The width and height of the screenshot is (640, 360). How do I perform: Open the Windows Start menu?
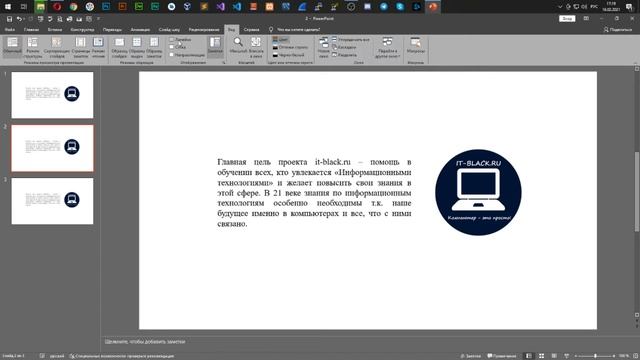(8, 7)
